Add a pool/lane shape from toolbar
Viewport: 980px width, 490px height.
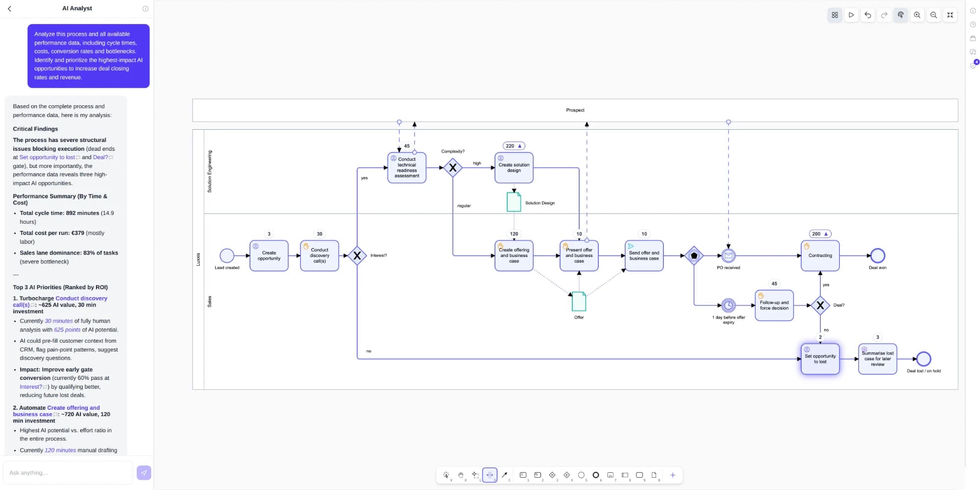tap(625, 475)
